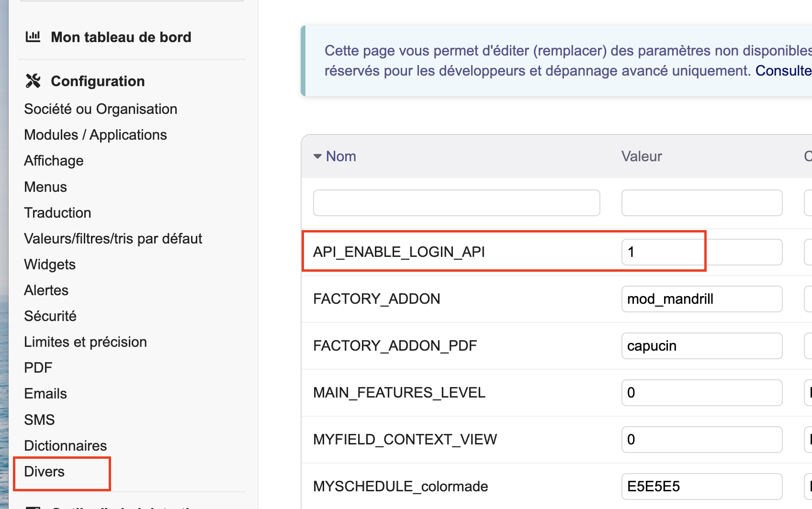Edit the FACTORY_ADDON value field

[702, 299]
